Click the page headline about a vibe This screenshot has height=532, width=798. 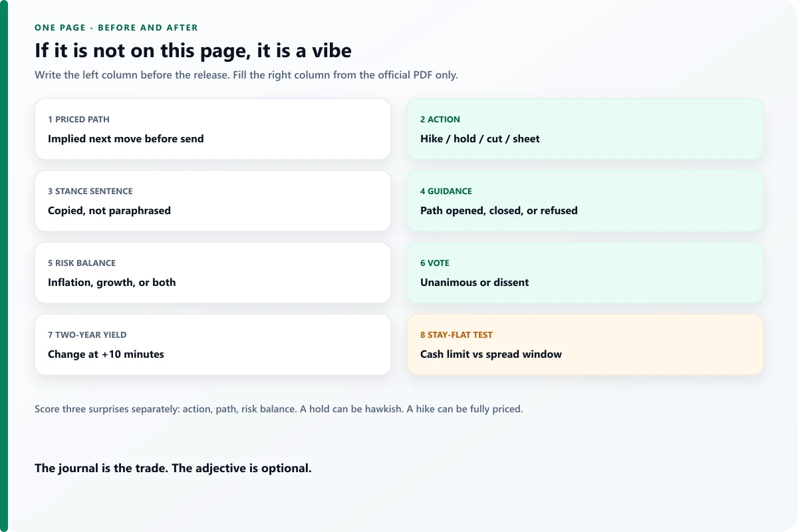coord(193,51)
